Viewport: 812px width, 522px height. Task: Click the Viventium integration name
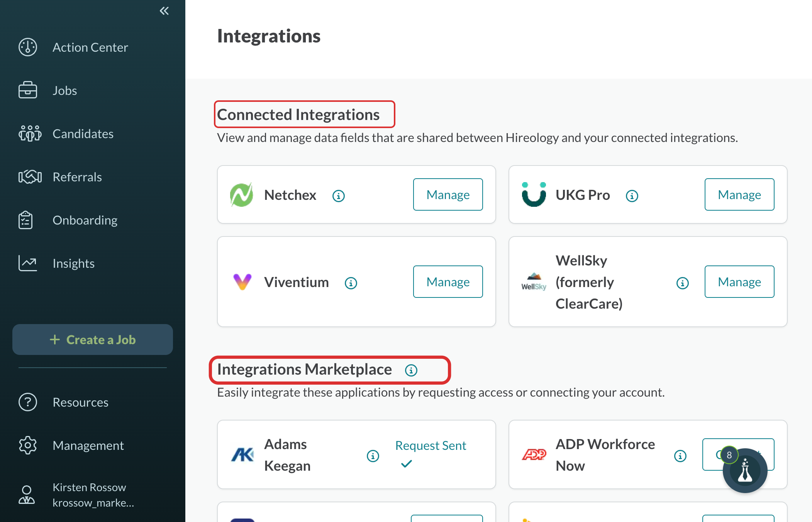click(x=297, y=282)
